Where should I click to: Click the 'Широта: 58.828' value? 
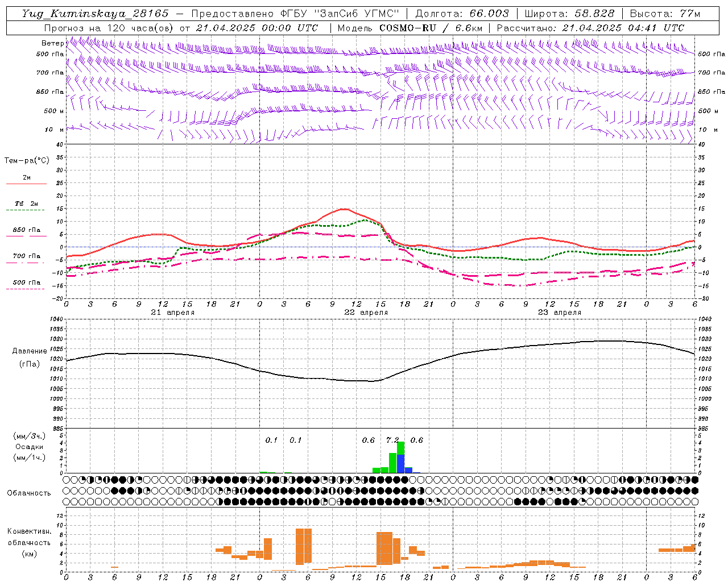click(x=569, y=13)
